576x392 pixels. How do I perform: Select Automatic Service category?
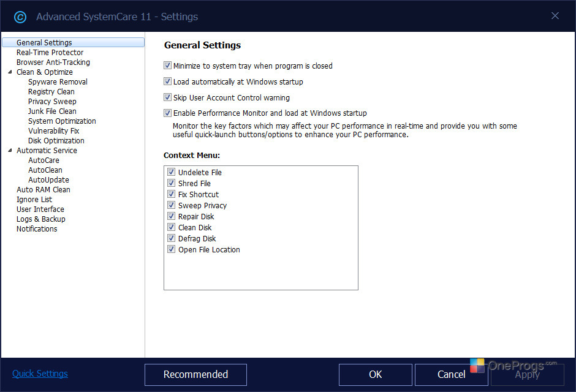tap(47, 151)
